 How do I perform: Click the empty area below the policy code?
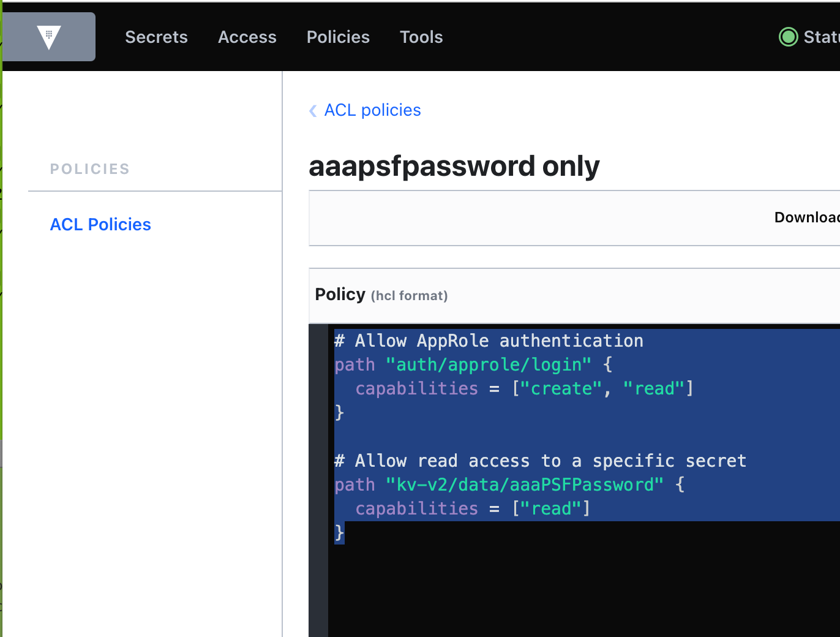(x=582, y=588)
